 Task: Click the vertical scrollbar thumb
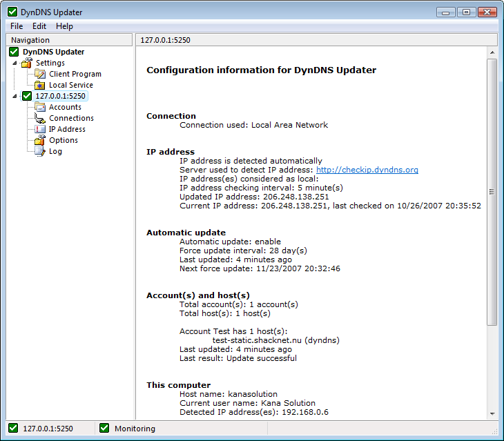tap(492, 192)
